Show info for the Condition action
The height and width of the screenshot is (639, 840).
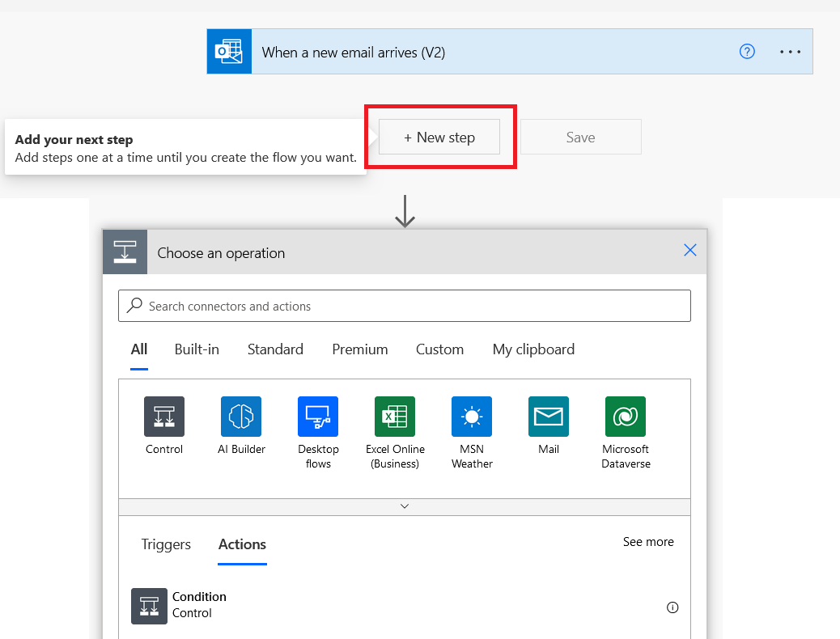tap(672, 607)
